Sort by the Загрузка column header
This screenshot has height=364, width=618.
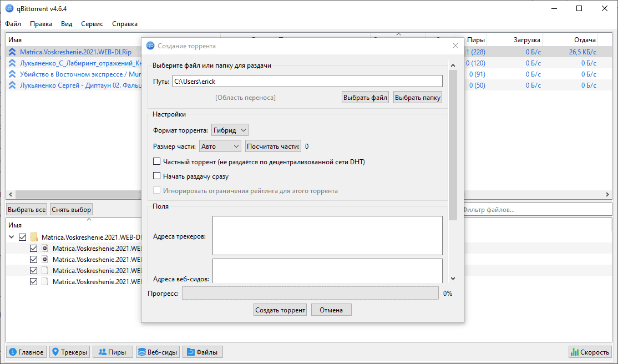[515, 40]
